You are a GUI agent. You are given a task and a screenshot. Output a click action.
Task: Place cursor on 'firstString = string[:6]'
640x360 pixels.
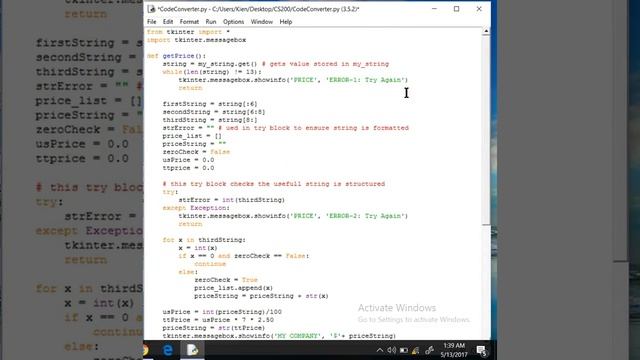point(210,104)
